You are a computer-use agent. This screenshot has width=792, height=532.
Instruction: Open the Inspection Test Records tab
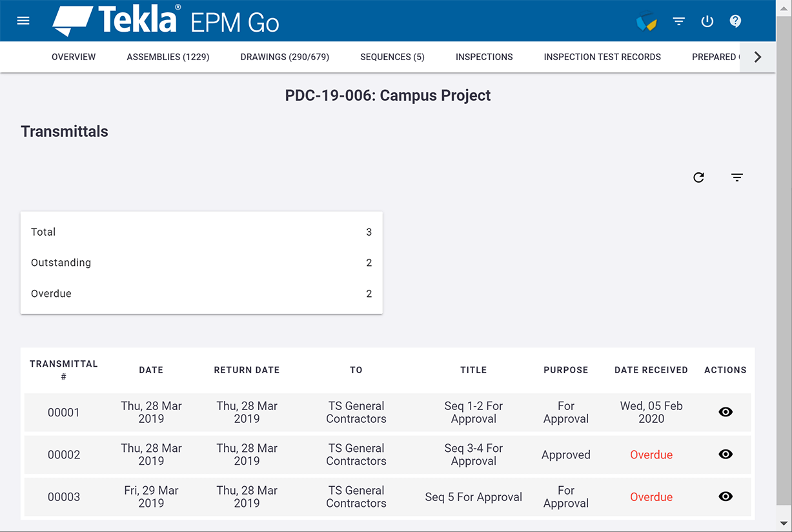coord(602,57)
